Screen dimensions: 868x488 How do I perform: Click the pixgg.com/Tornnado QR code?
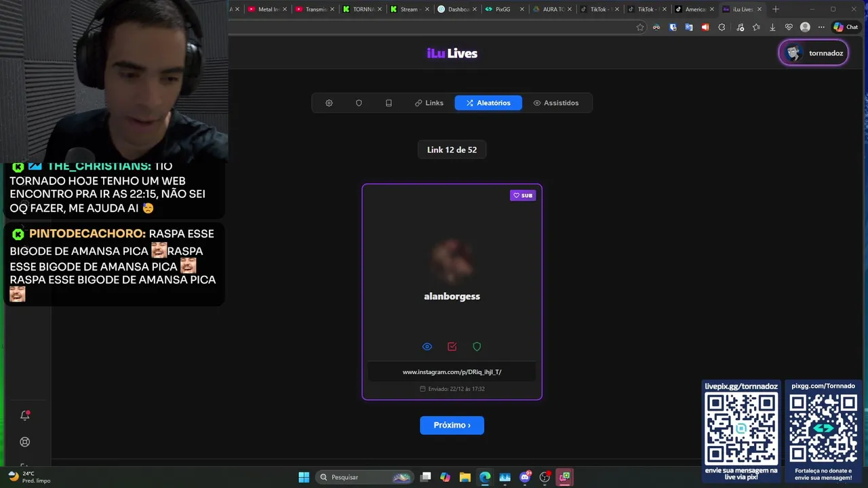coord(823,428)
